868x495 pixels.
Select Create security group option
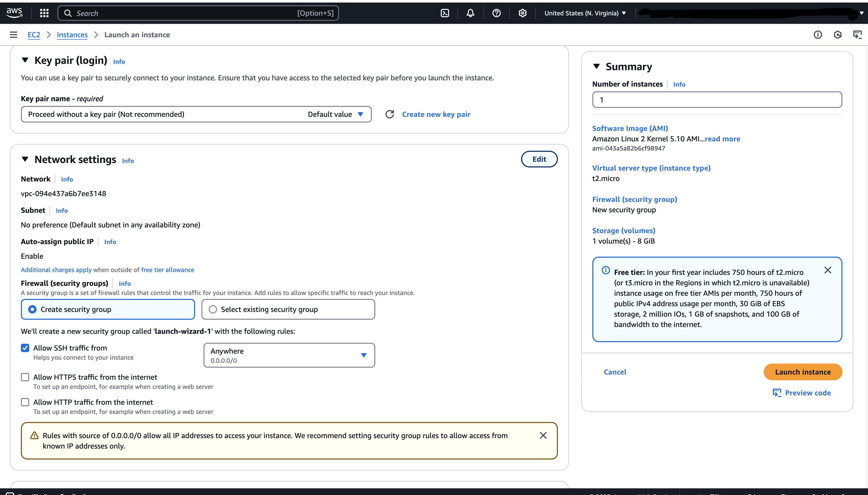click(x=108, y=309)
